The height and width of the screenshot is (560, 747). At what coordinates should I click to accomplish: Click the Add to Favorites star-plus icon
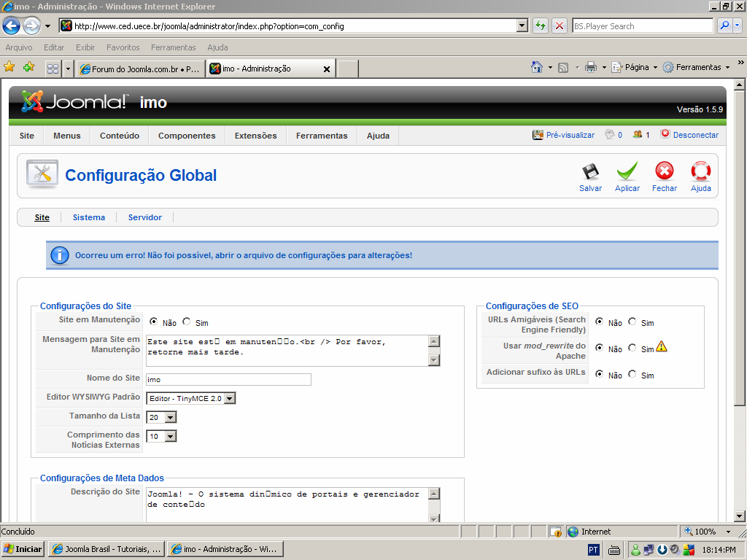tap(29, 67)
